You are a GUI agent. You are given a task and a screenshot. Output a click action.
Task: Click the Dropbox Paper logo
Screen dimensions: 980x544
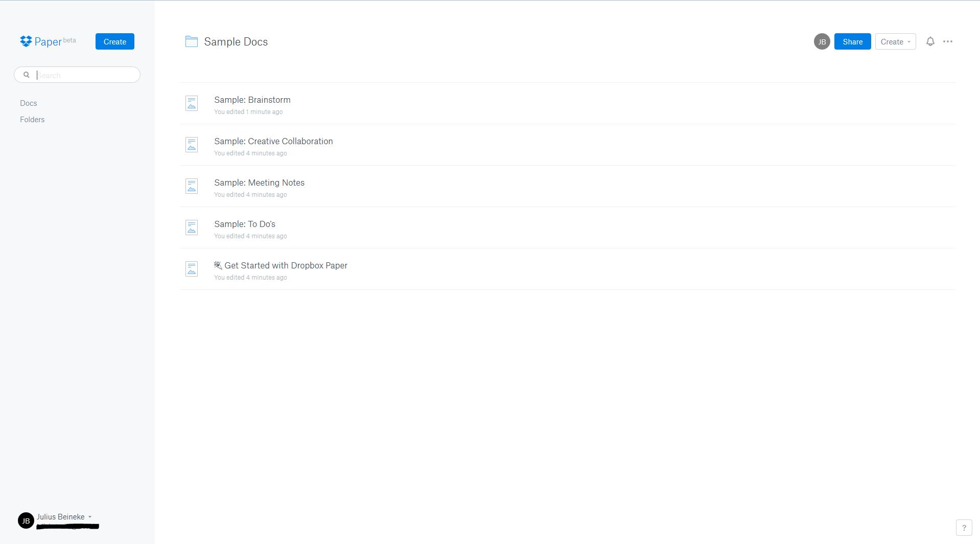click(48, 41)
